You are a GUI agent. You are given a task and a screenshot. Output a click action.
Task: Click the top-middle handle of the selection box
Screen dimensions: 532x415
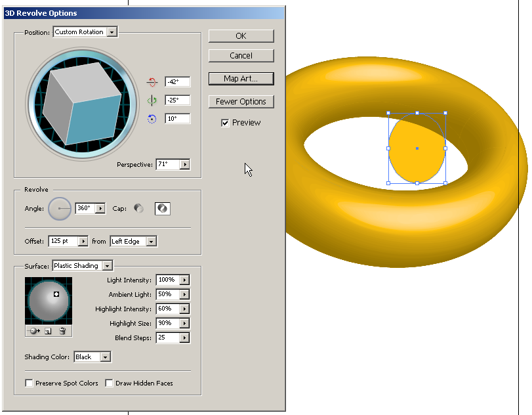(417, 113)
